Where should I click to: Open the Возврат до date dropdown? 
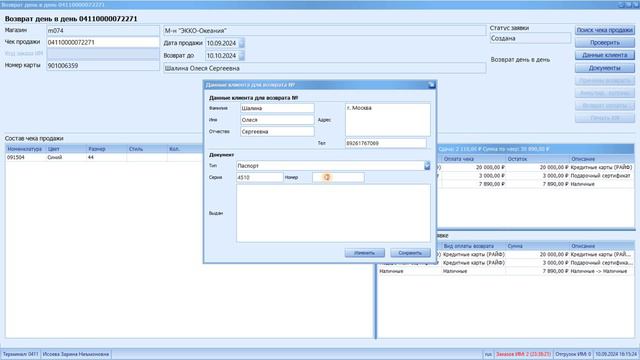(x=242, y=56)
